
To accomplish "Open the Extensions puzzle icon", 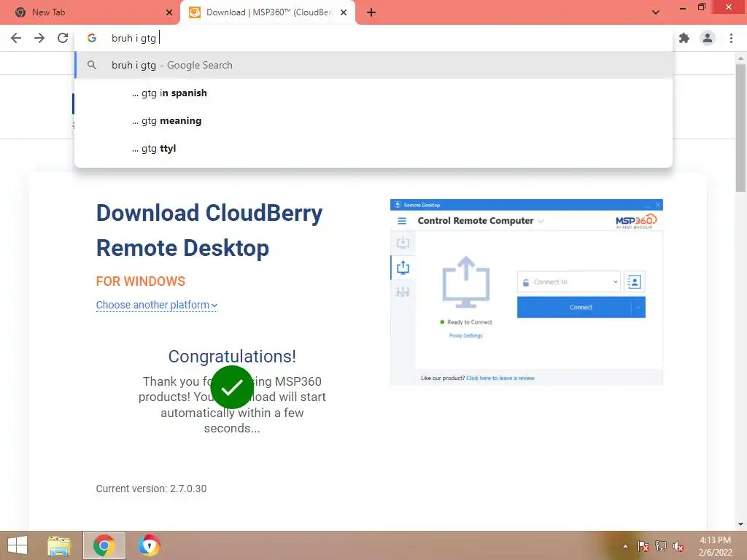I will (684, 38).
